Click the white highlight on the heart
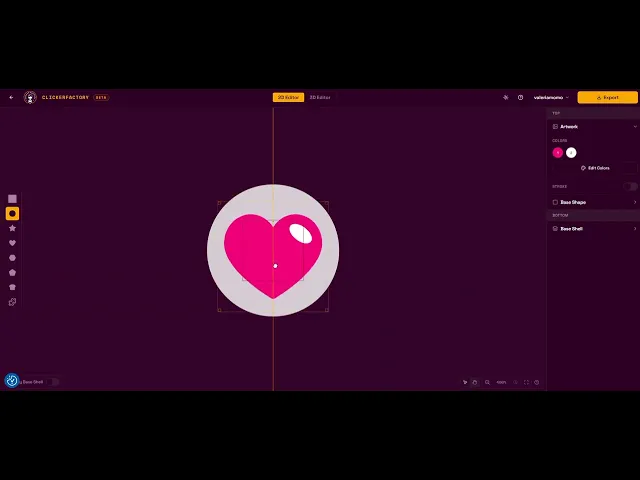This screenshot has width=640, height=480. 300,233
